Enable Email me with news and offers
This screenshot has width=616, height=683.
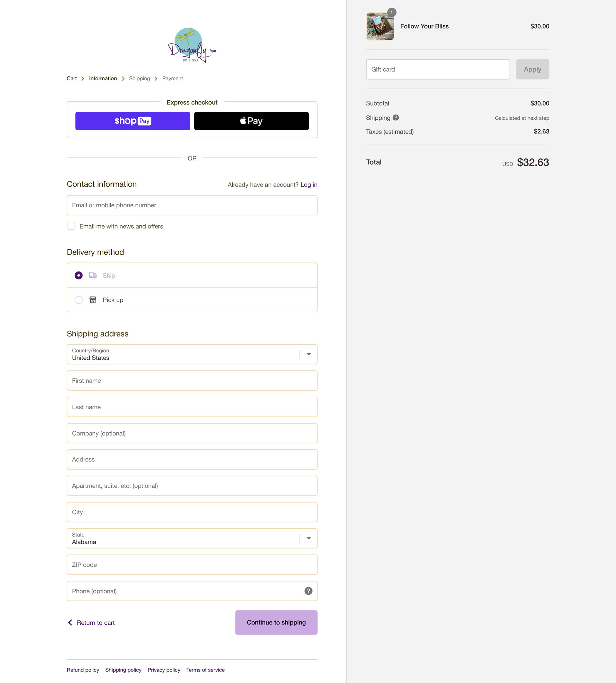(71, 226)
